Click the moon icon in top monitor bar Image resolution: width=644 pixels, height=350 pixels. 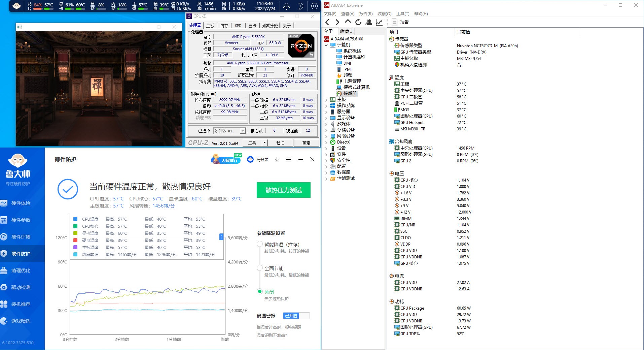pos(300,6)
